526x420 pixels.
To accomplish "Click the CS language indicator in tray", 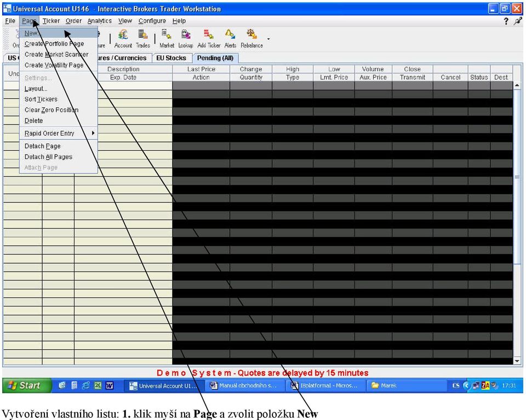I will pos(456,385).
